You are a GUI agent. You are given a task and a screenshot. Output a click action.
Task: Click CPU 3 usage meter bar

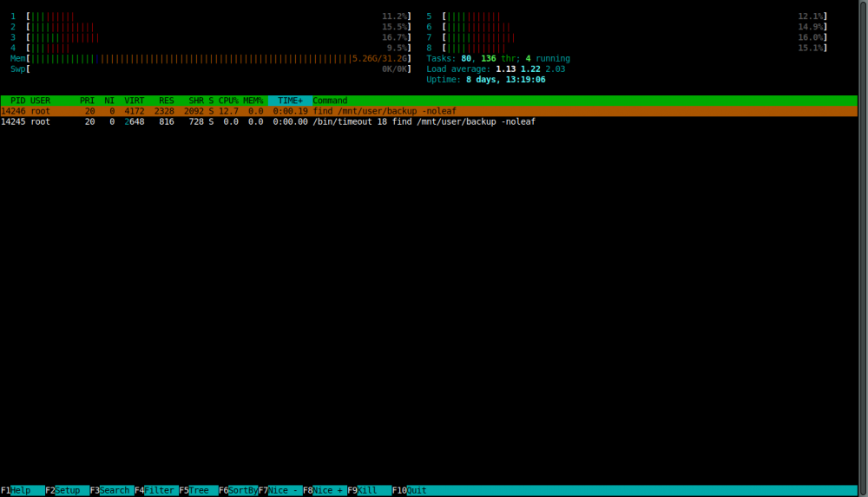[219, 37]
